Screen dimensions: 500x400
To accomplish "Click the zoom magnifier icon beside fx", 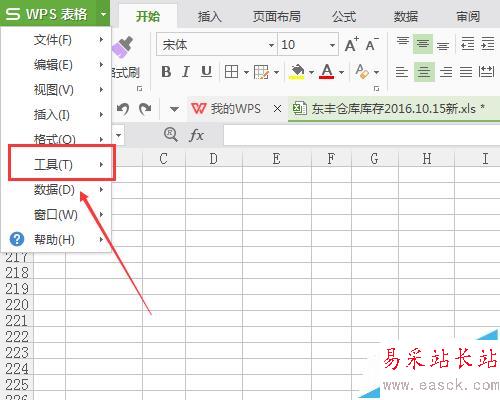I will click(171, 135).
